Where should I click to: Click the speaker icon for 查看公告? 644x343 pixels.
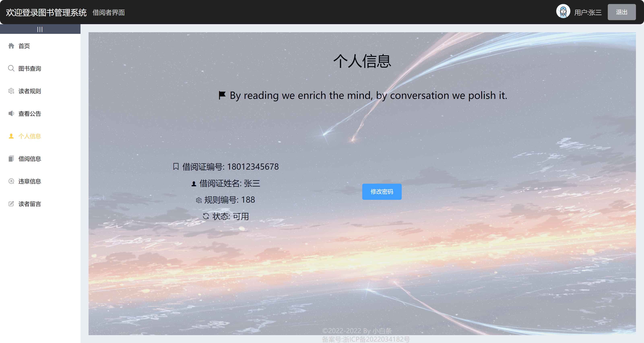click(x=11, y=114)
